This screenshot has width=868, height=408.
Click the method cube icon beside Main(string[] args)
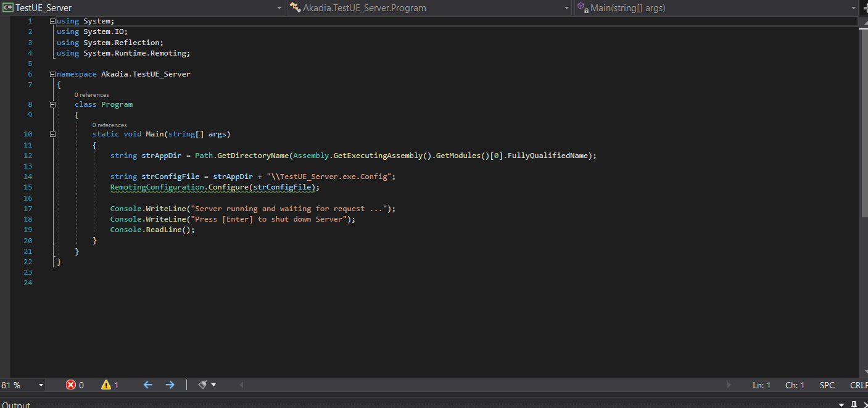coord(582,8)
